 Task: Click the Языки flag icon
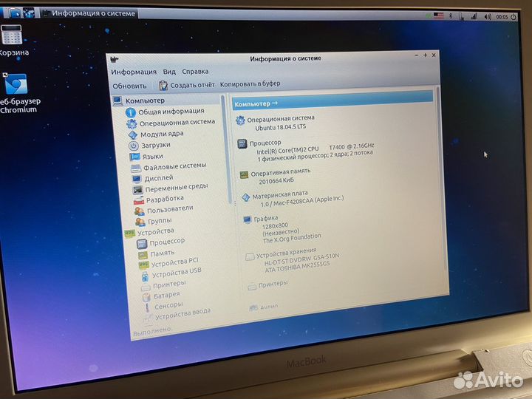[134, 157]
